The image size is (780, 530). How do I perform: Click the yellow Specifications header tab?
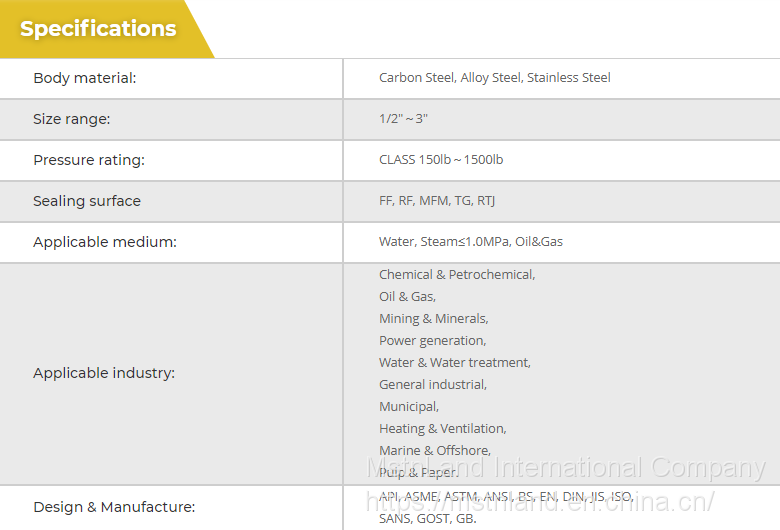point(98,29)
